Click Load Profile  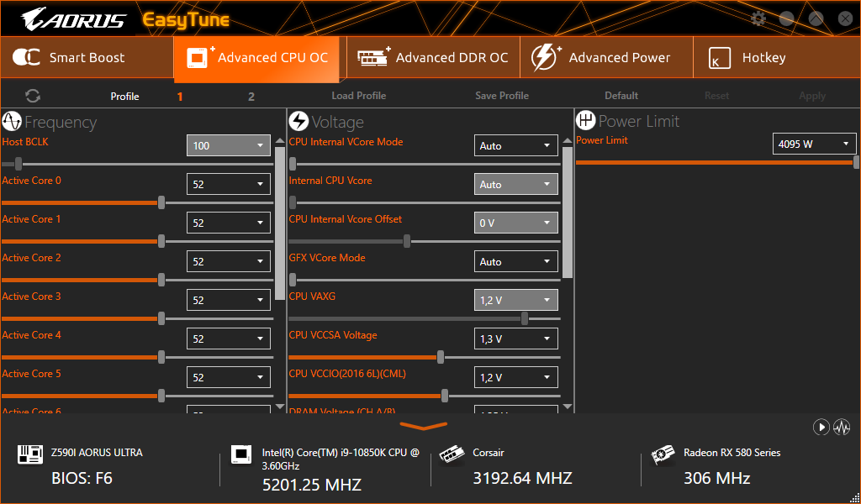pos(358,96)
